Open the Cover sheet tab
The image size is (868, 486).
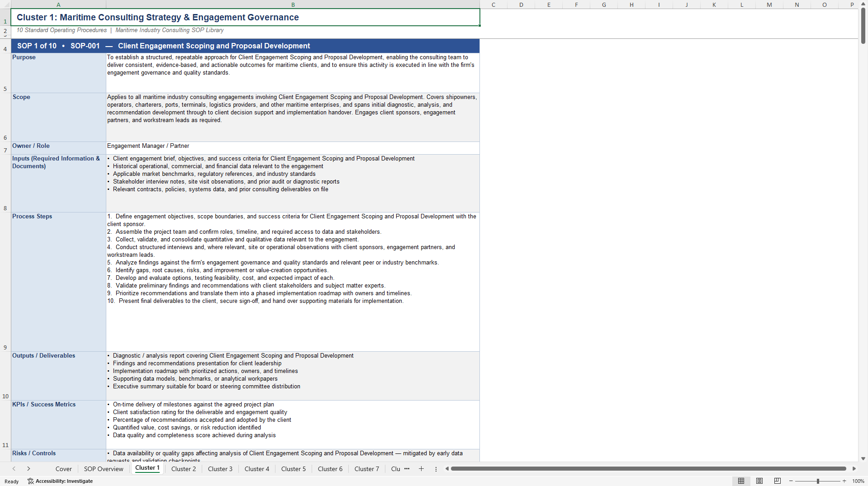[x=64, y=469]
